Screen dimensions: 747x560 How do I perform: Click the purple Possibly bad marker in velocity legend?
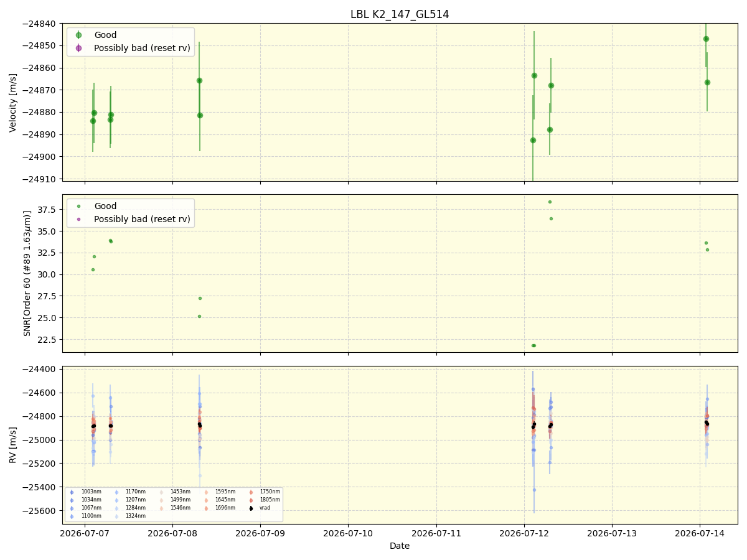pyautogui.click(x=78, y=48)
